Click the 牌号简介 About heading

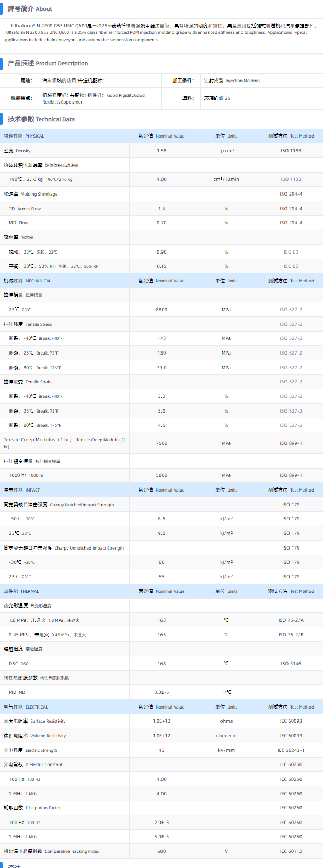point(30,9)
